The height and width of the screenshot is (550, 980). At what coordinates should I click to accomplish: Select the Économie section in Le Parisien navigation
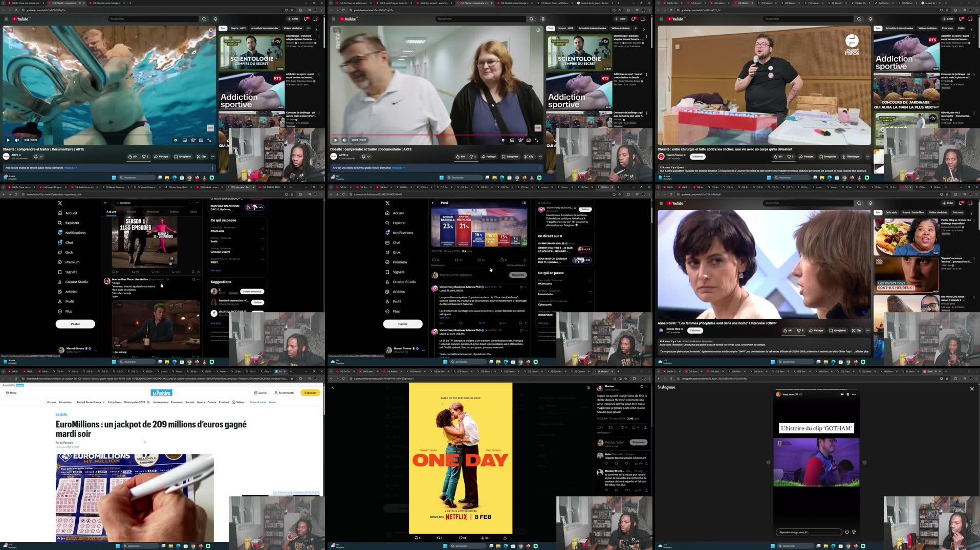pos(177,402)
